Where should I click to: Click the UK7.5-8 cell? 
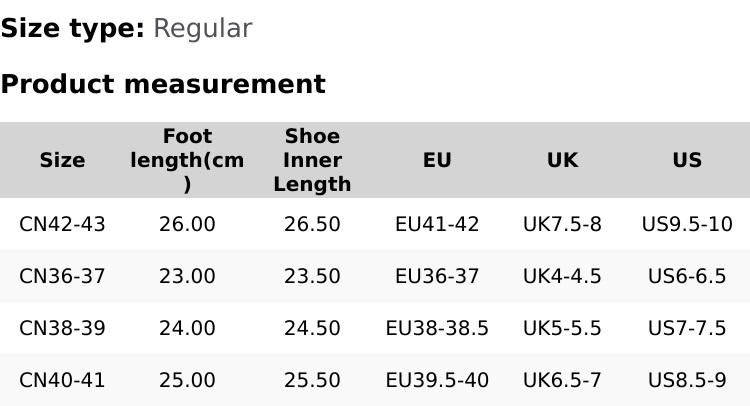coord(562,224)
